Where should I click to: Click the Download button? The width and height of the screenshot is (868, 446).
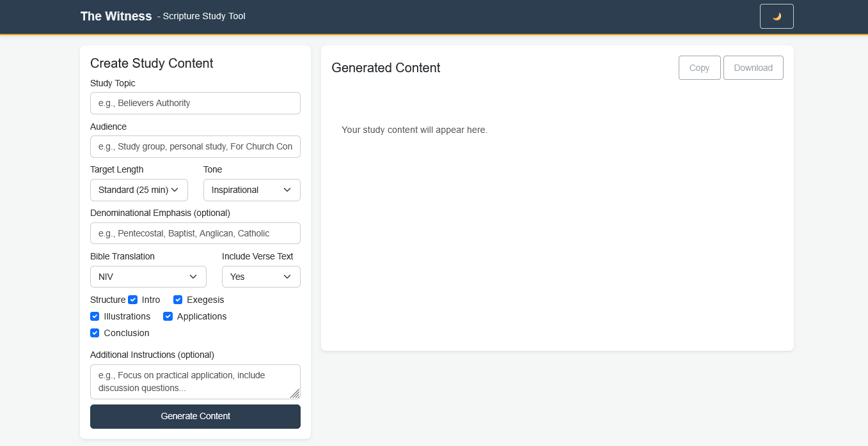tap(753, 68)
